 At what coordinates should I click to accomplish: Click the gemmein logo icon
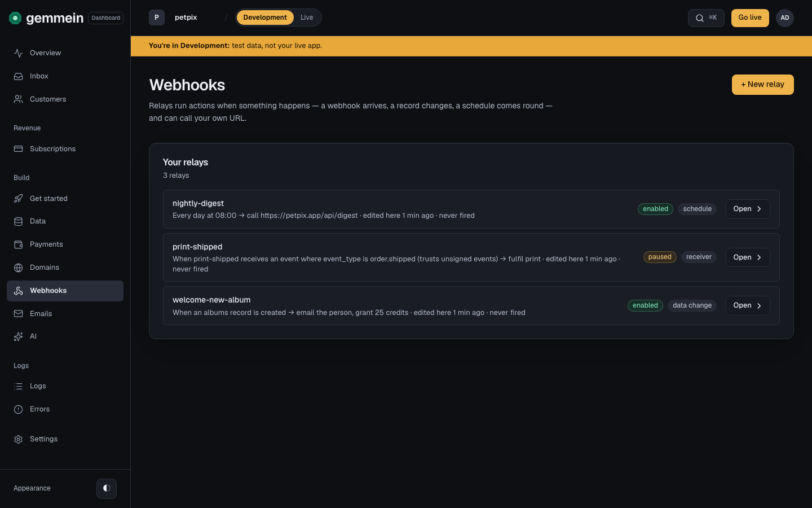pos(15,18)
